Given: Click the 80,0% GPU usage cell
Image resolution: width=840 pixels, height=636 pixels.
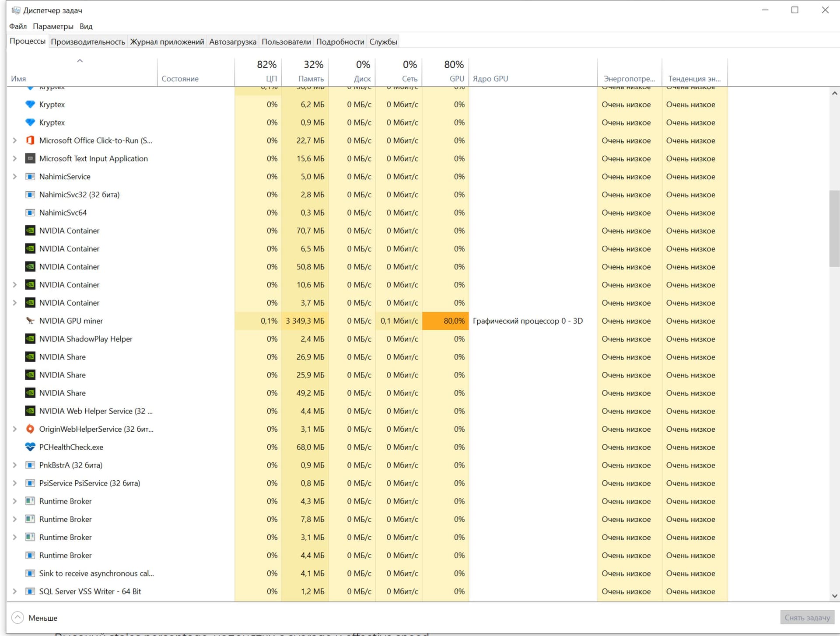Looking at the screenshot, I should coord(445,321).
